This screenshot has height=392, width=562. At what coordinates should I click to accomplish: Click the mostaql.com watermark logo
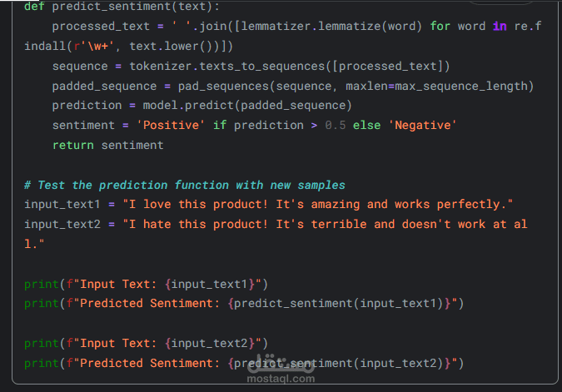(x=281, y=364)
